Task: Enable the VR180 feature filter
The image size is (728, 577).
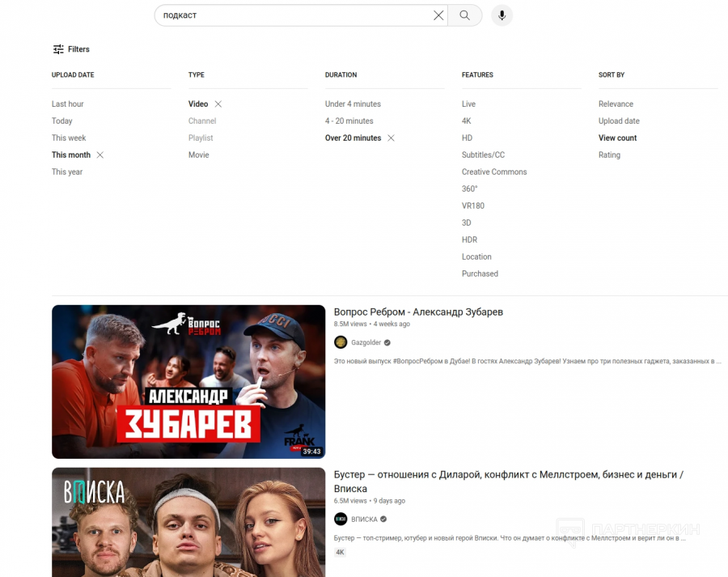Action: point(472,206)
